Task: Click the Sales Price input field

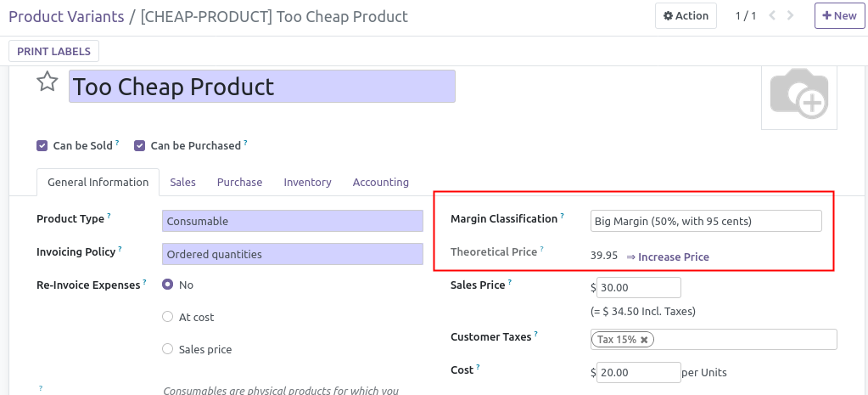Action: pyautogui.click(x=638, y=287)
